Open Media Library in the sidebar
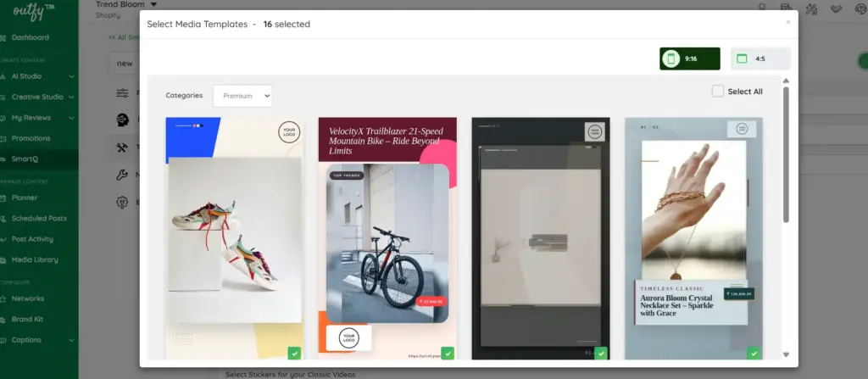The width and height of the screenshot is (868, 379). (x=35, y=259)
